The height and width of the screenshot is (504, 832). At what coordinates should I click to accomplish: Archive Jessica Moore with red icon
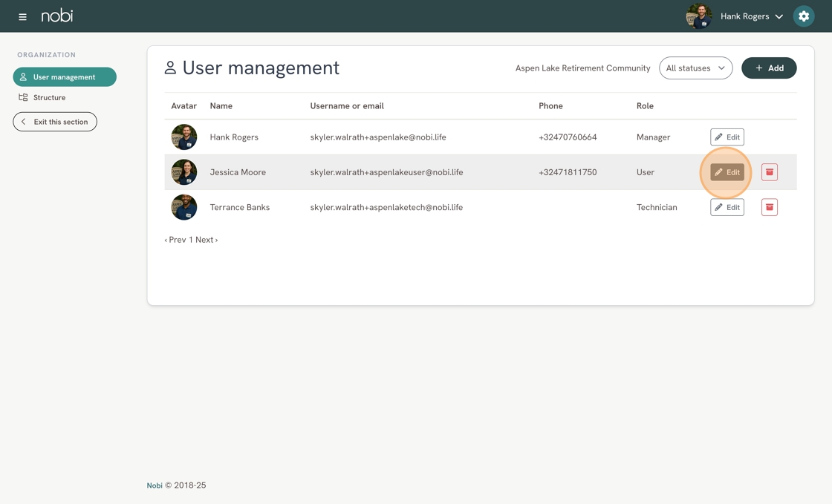tap(769, 172)
